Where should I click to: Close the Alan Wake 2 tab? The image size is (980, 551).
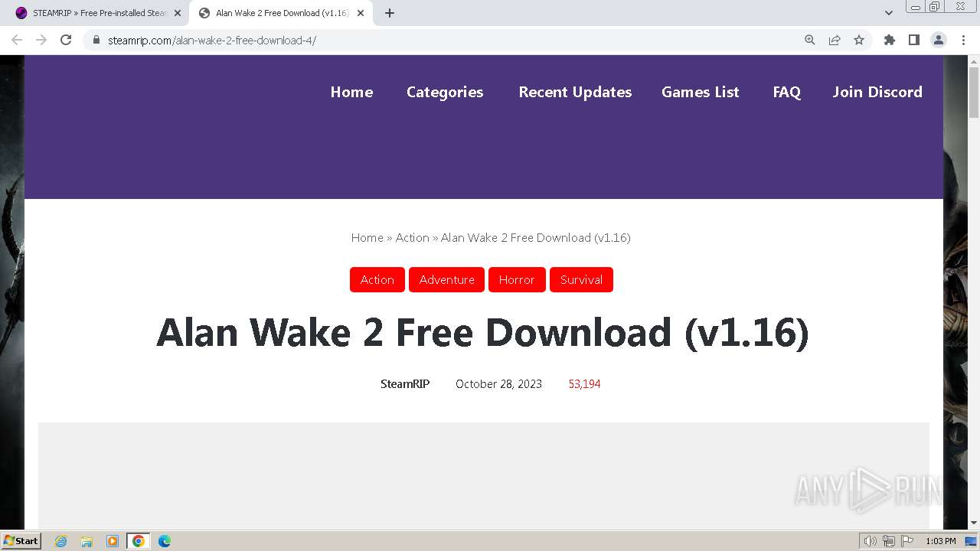361,13
